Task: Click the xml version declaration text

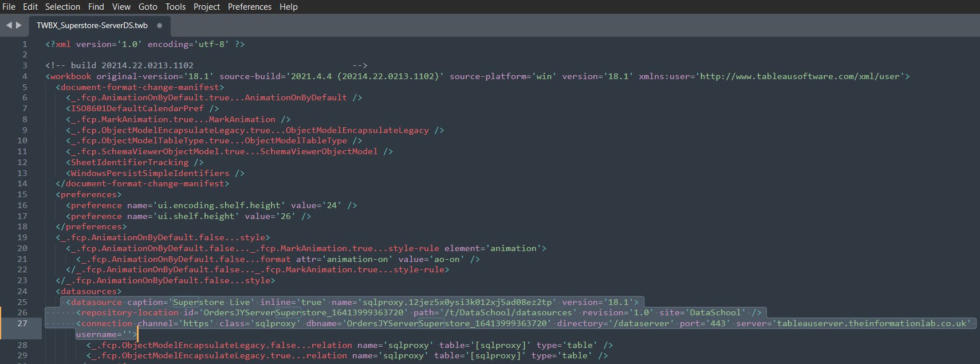Action: 145,44
